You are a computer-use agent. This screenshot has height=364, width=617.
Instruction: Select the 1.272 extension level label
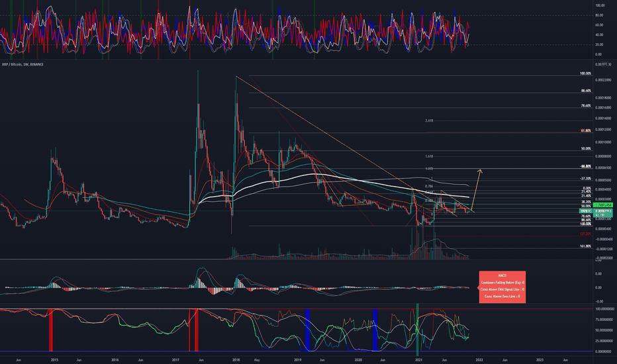point(429,168)
